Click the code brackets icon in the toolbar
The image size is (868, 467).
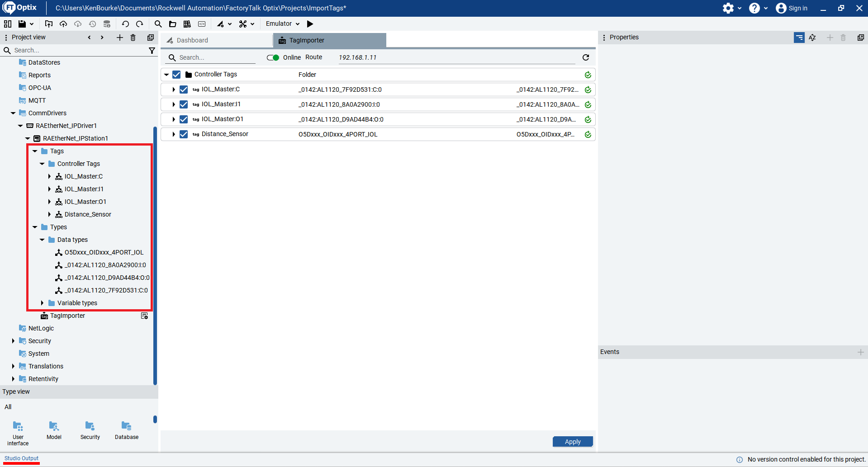click(x=202, y=24)
